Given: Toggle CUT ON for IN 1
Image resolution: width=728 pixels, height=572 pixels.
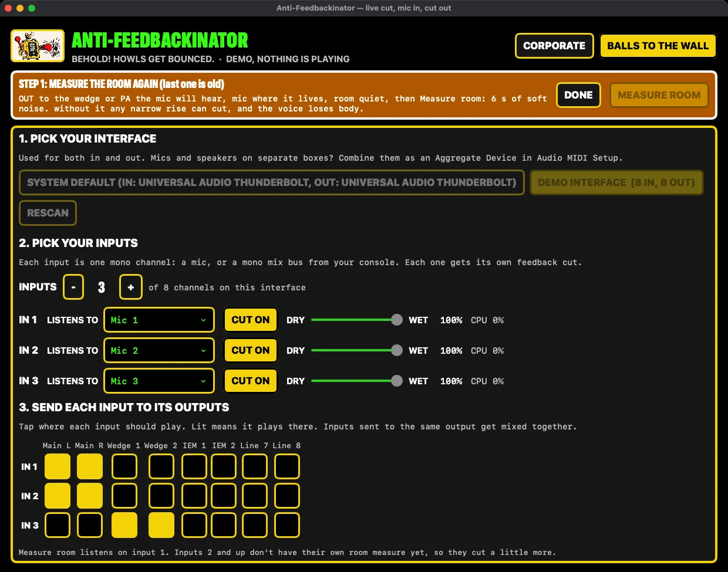Looking at the screenshot, I should (x=251, y=320).
